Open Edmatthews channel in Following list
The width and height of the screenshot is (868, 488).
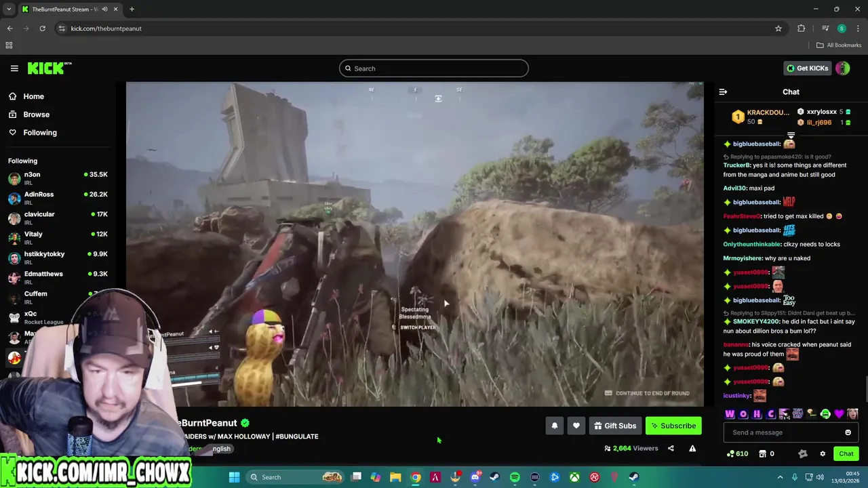click(58, 279)
